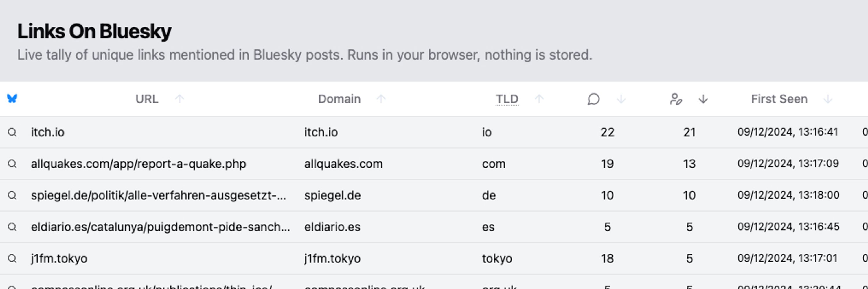Screen dimensions: 868x289
Task: Click the 'Live tally of unique links' subtitle
Action: (x=305, y=55)
